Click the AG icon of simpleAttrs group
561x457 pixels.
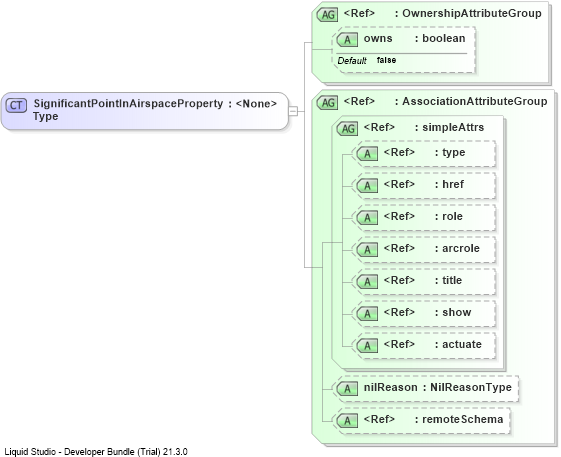click(x=347, y=128)
